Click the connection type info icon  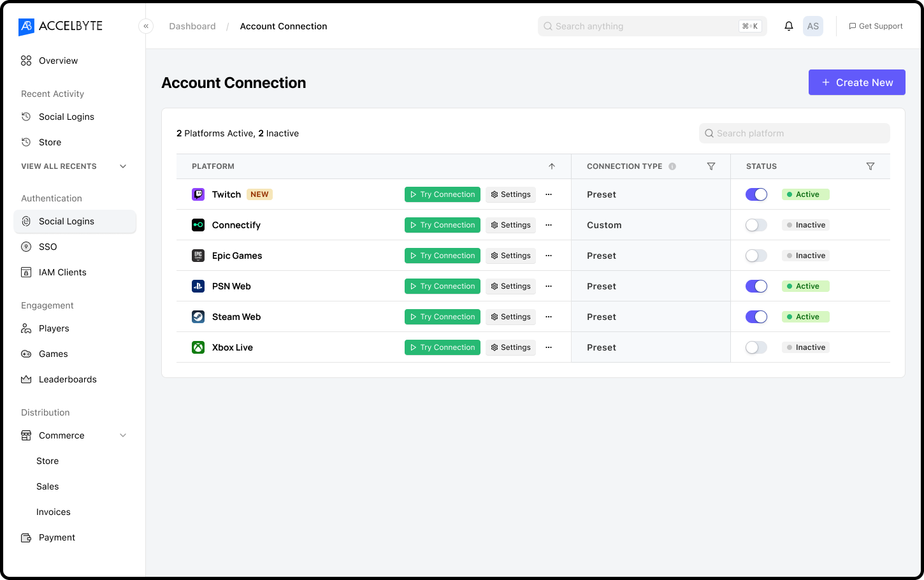tap(672, 166)
